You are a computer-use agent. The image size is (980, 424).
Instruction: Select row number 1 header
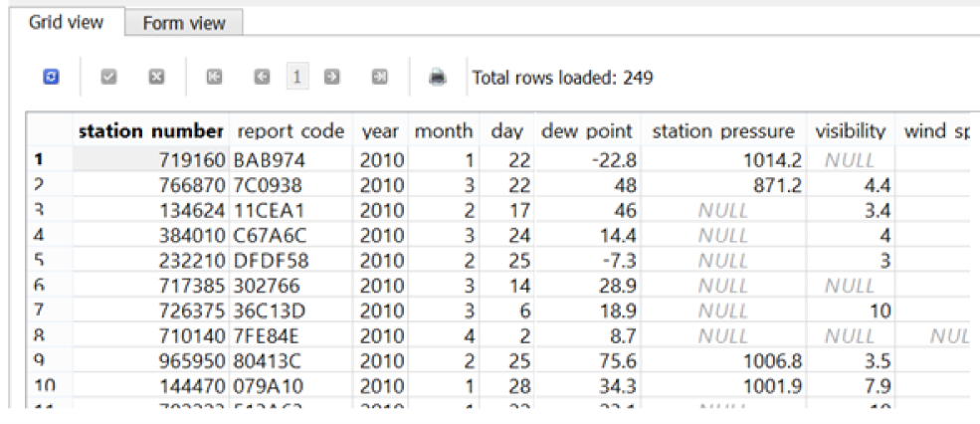[x=50, y=160]
